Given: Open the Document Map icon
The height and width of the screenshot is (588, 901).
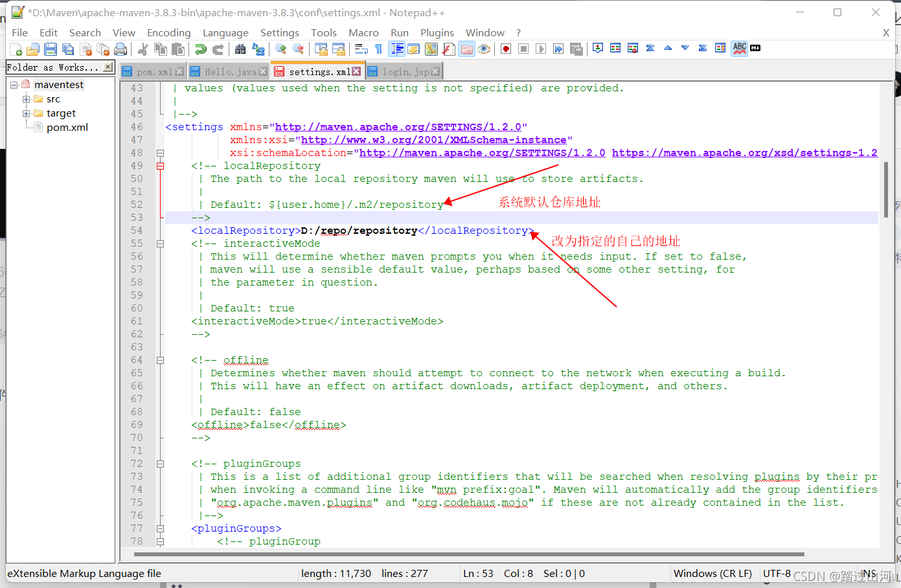Looking at the screenshot, I should coord(431,49).
